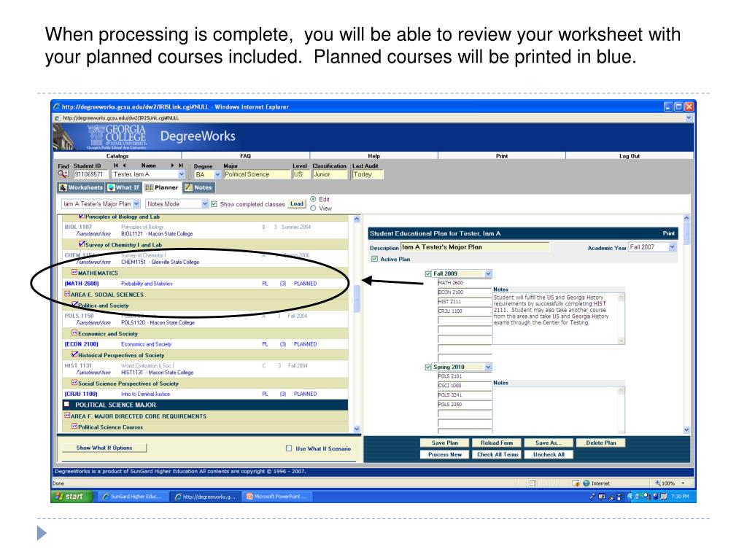Screen dimensions: 747x560
Task: Open the student Name dropdown
Action: (x=181, y=174)
